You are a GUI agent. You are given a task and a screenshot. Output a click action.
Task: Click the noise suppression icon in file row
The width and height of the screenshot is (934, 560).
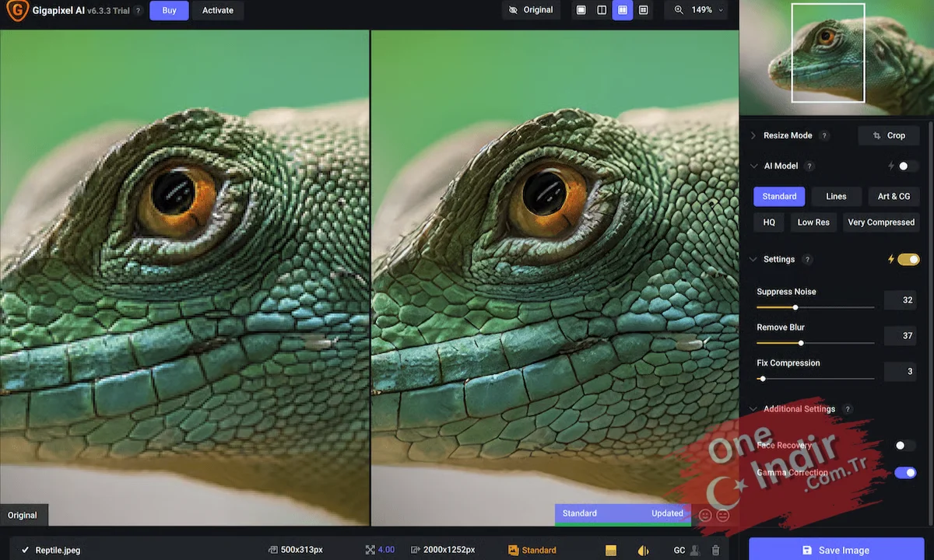611,550
